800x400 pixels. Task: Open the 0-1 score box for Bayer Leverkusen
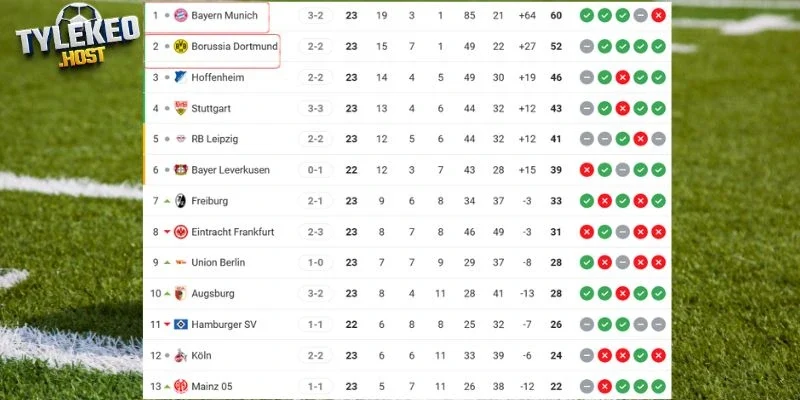[315, 170]
